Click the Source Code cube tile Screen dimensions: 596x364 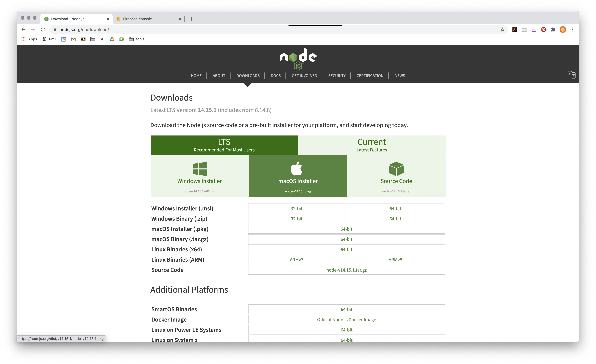coord(396,176)
